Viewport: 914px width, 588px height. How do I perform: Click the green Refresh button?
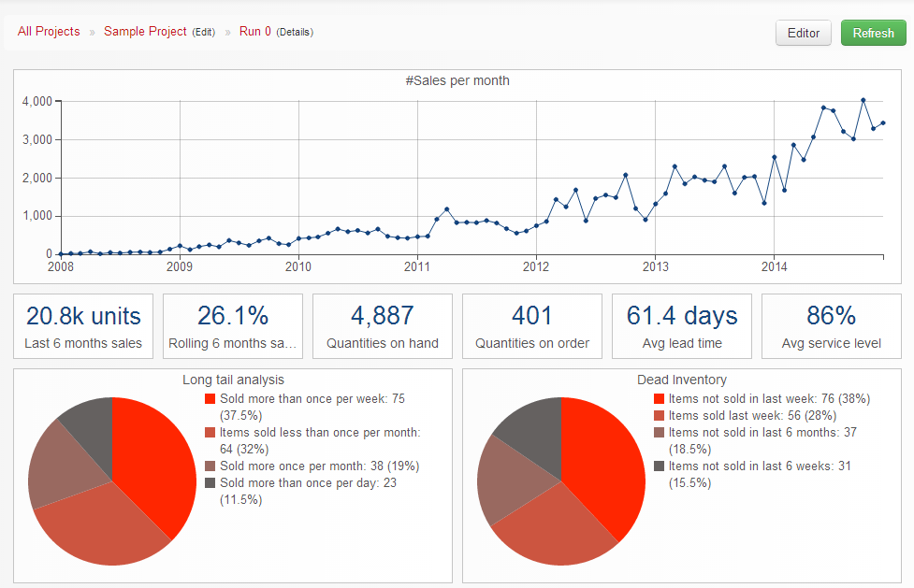coord(873,33)
